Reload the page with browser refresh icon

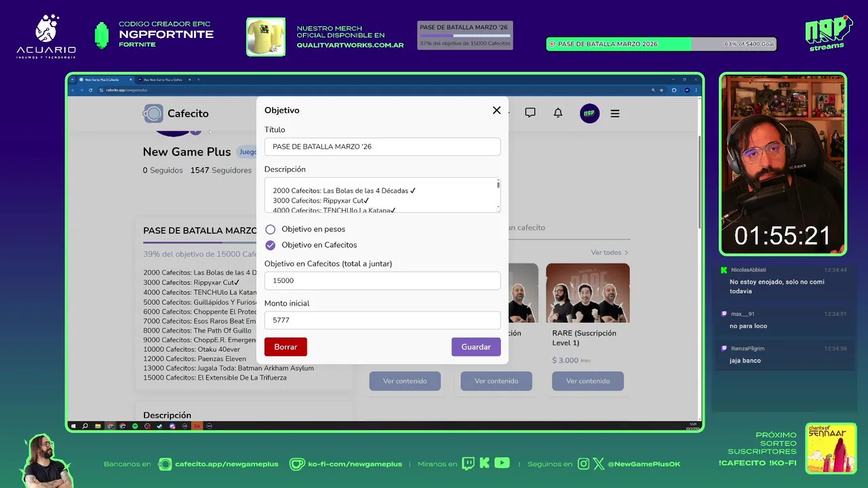(x=90, y=89)
